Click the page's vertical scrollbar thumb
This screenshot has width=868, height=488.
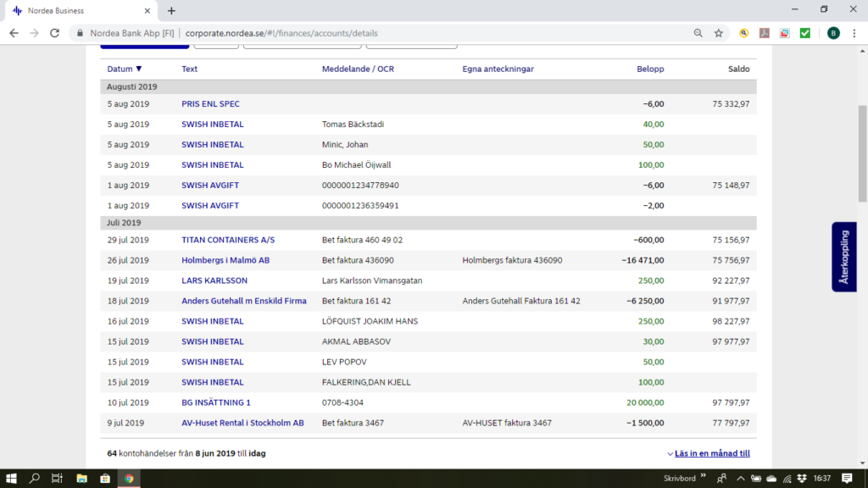click(x=862, y=153)
